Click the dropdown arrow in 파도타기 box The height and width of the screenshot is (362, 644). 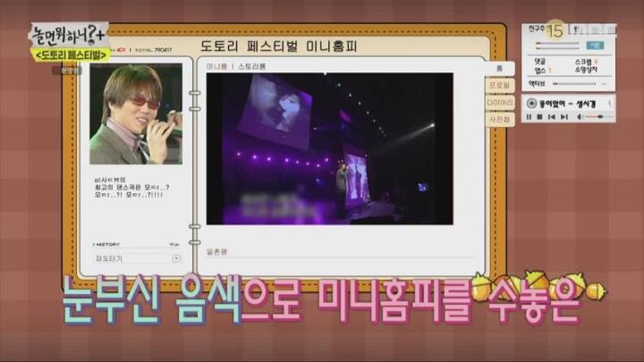[x=176, y=258]
